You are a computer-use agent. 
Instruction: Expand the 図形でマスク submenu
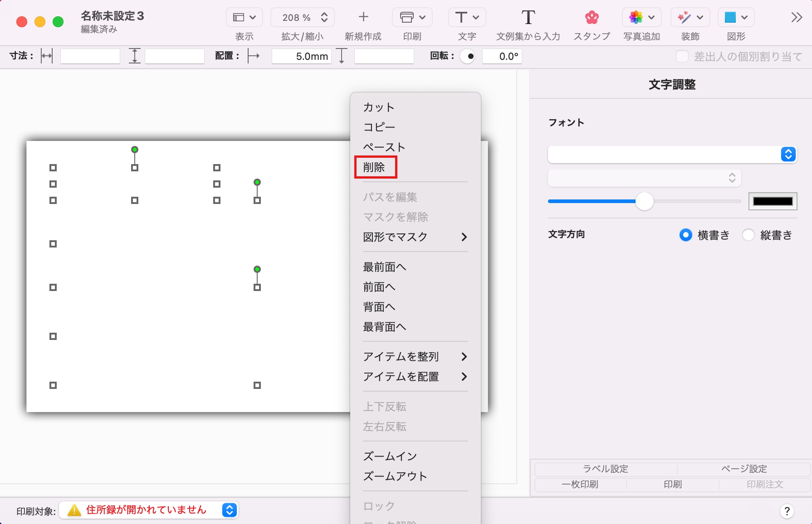[464, 237]
